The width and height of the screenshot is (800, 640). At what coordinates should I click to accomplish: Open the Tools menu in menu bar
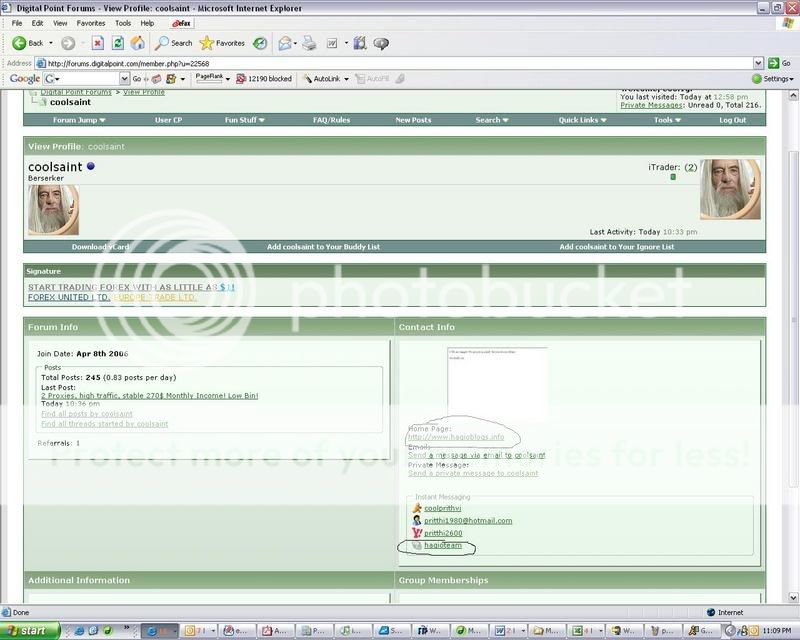(x=122, y=22)
